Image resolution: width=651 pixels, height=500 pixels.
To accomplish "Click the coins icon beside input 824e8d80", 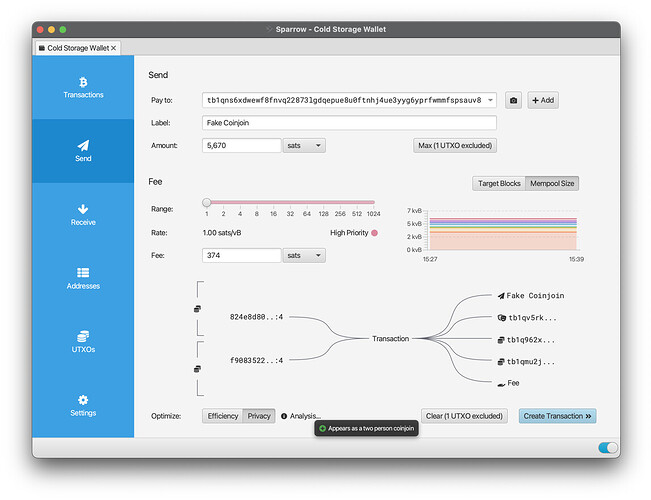I will 198,309.
